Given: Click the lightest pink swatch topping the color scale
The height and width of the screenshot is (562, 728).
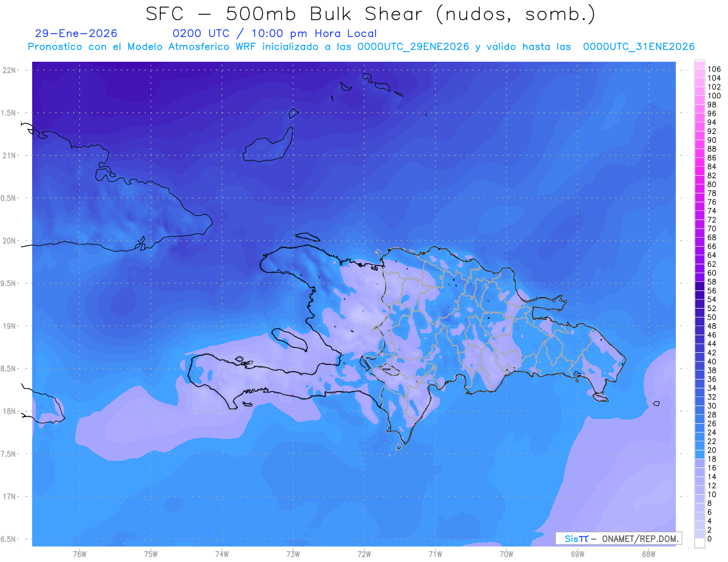Looking at the screenshot, I should (699, 65).
